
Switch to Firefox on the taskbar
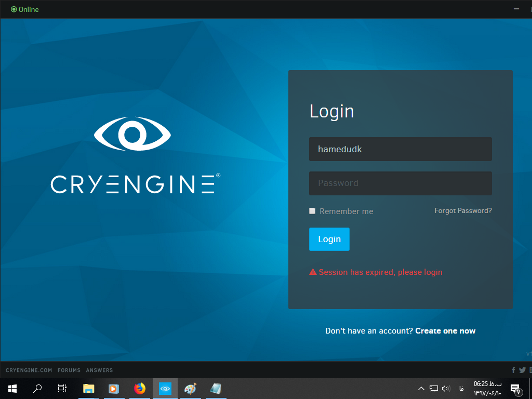coord(139,389)
